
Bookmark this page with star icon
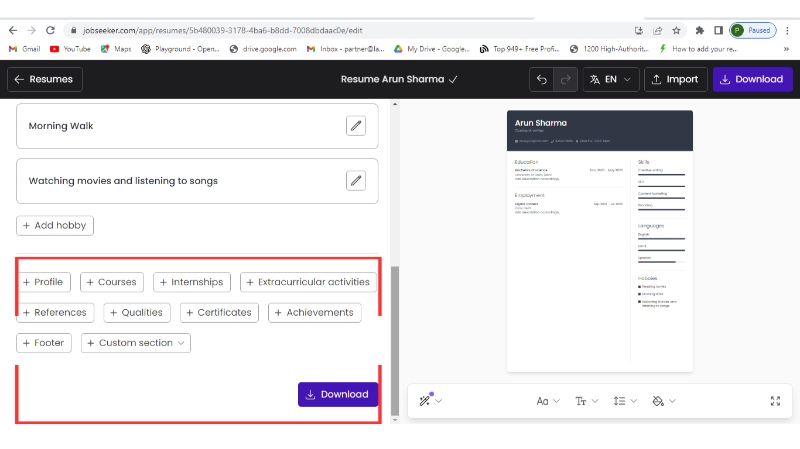coord(677,30)
